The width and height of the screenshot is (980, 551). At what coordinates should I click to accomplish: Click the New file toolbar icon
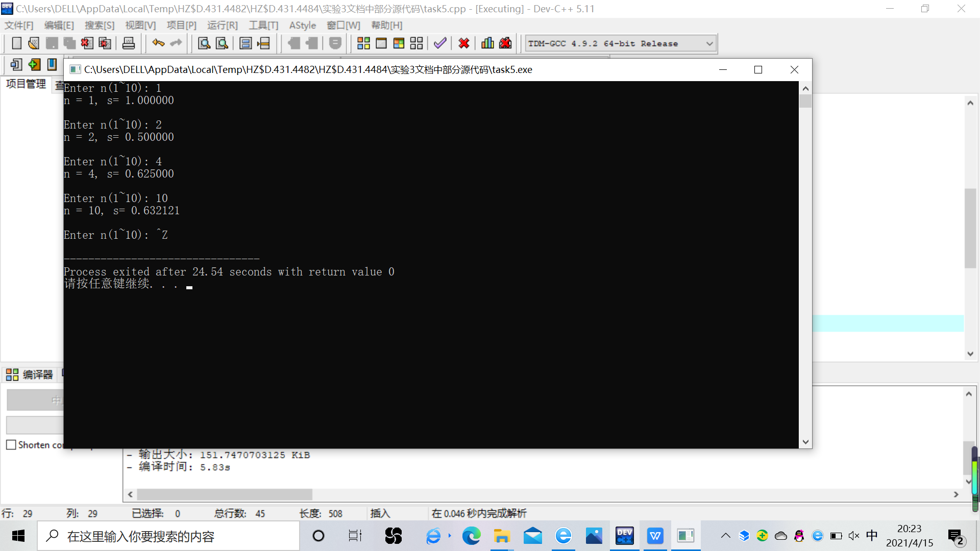16,43
